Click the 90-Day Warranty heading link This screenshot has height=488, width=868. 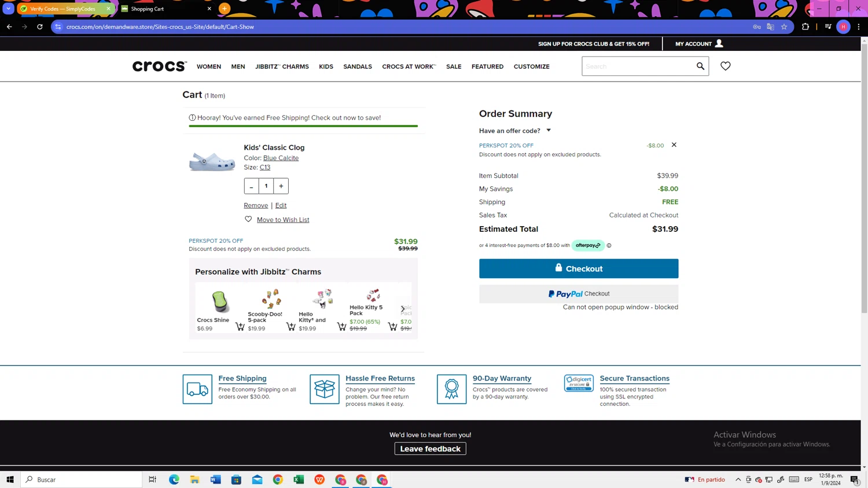click(502, 378)
